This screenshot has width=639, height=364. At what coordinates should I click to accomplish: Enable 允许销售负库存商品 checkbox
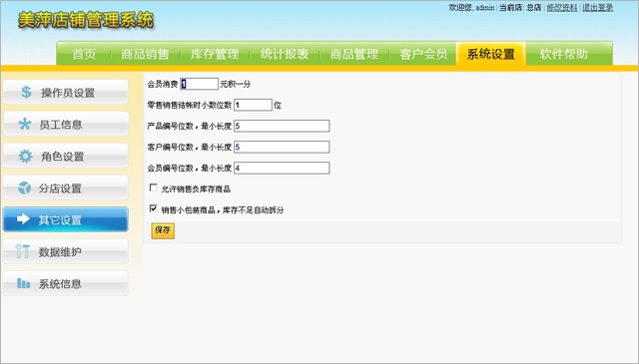(153, 187)
